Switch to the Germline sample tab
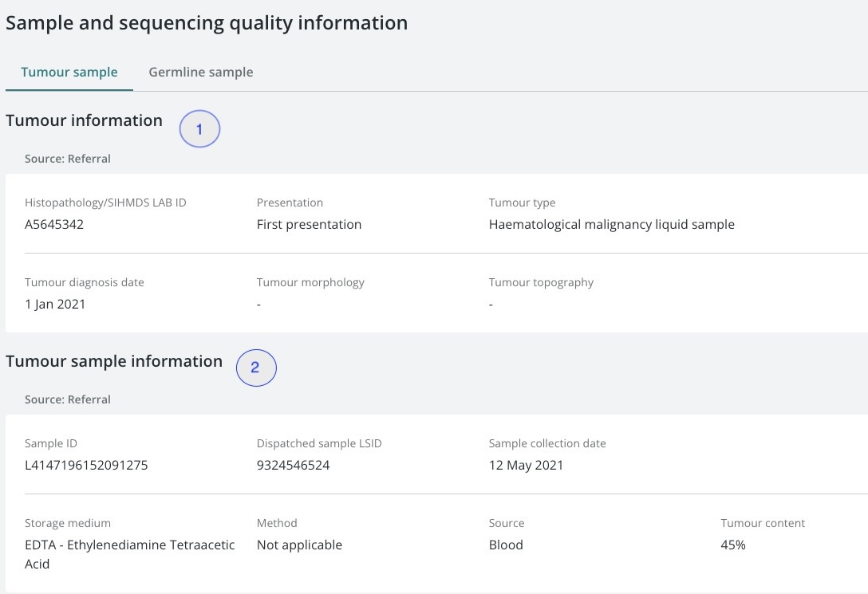This screenshot has width=868, height=594. click(200, 72)
